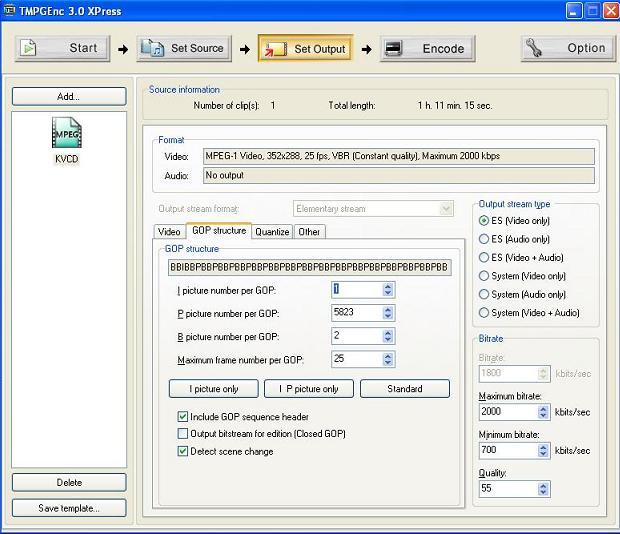Screen dimensions: 620x534
Task: Click Minimum bitrate spinner arrows
Action: coord(543,450)
